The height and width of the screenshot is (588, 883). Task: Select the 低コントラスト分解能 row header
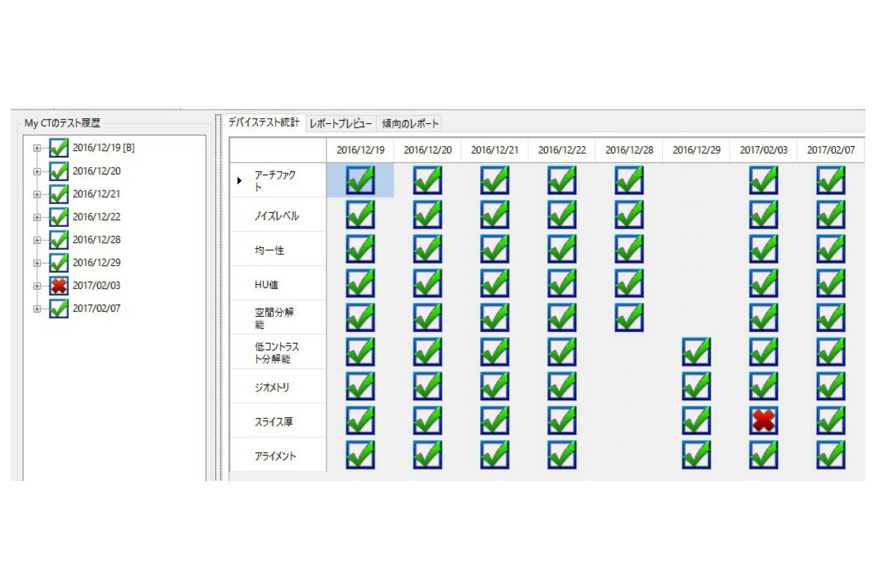277,352
